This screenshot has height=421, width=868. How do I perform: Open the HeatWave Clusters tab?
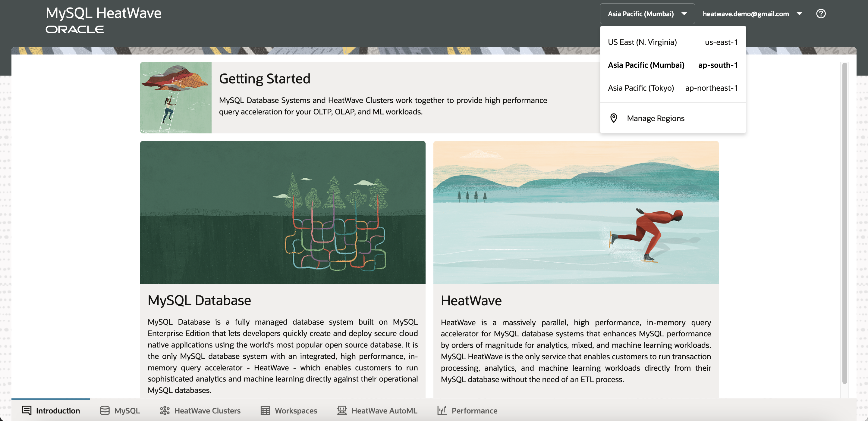[x=207, y=410]
